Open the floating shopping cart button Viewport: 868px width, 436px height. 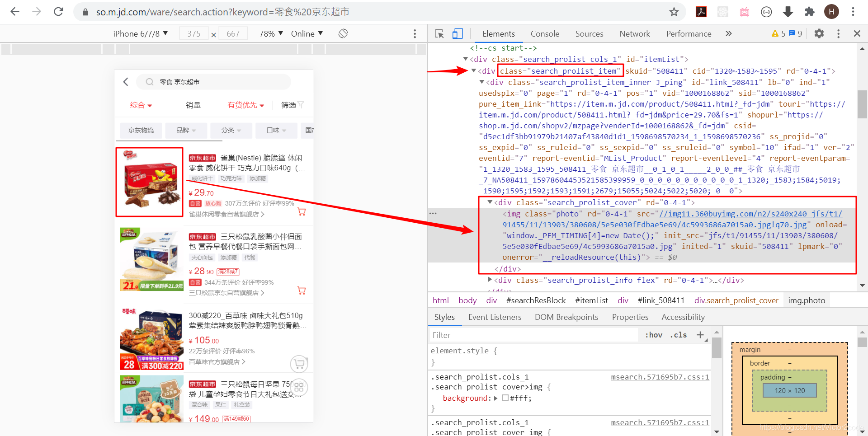point(299,364)
